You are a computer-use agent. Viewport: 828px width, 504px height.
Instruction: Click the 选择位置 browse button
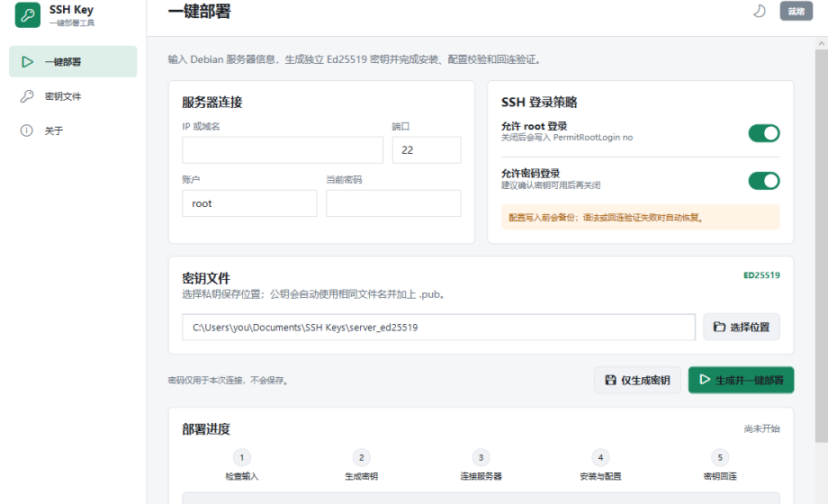click(742, 327)
